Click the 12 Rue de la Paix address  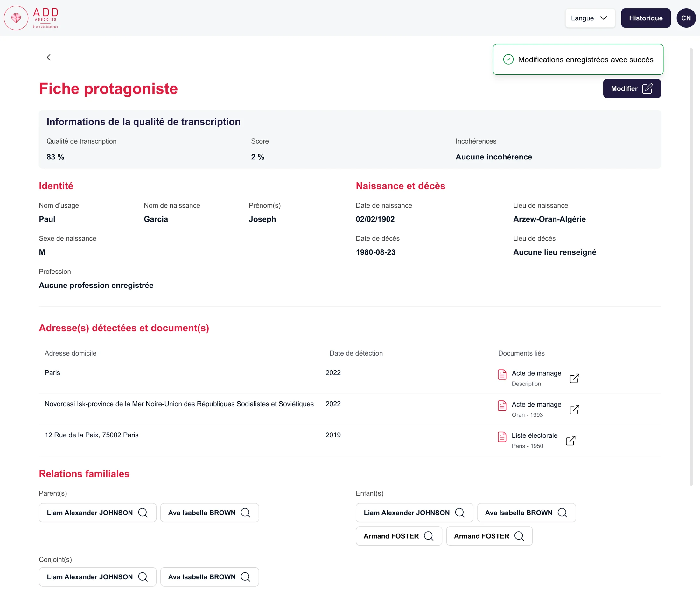click(x=92, y=435)
